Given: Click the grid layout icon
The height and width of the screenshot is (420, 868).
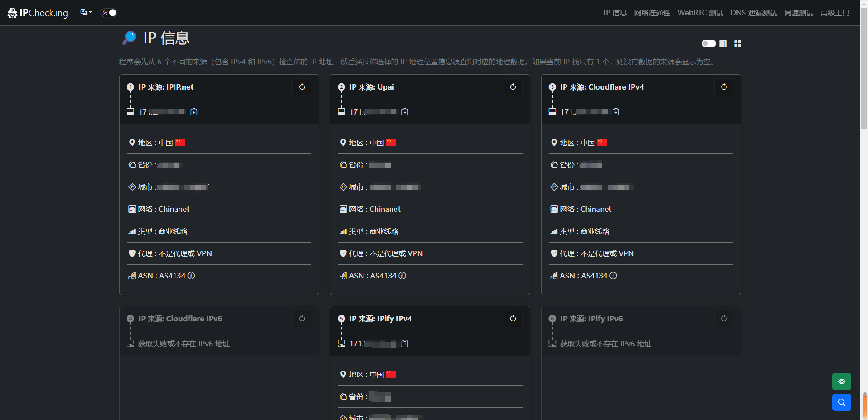Looking at the screenshot, I should 737,43.
